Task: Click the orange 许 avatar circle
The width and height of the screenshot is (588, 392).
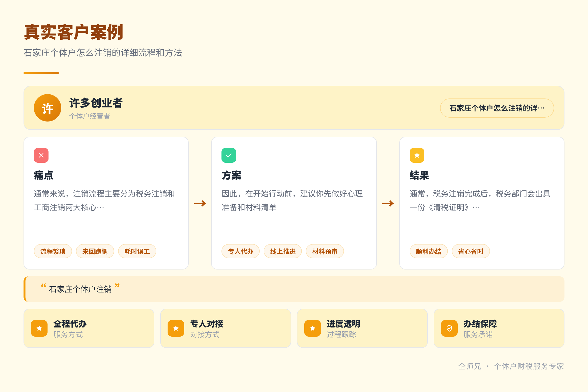Action: tap(48, 108)
